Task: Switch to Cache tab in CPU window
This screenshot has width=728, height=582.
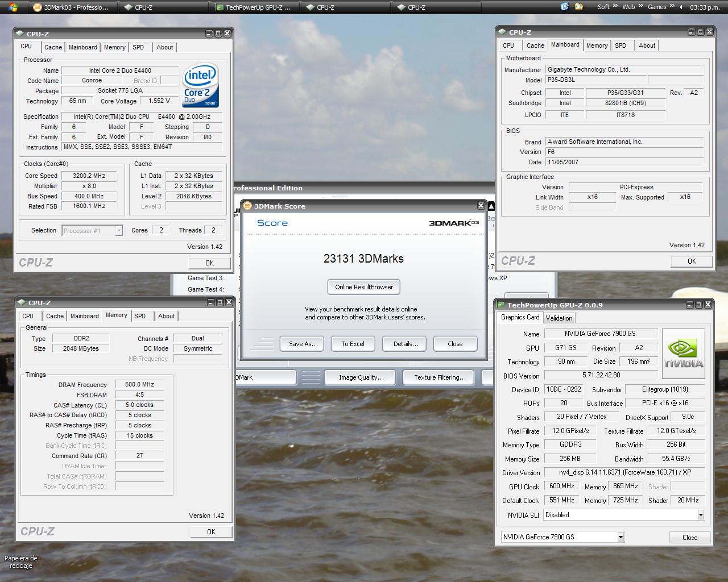Action: (53, 47)
